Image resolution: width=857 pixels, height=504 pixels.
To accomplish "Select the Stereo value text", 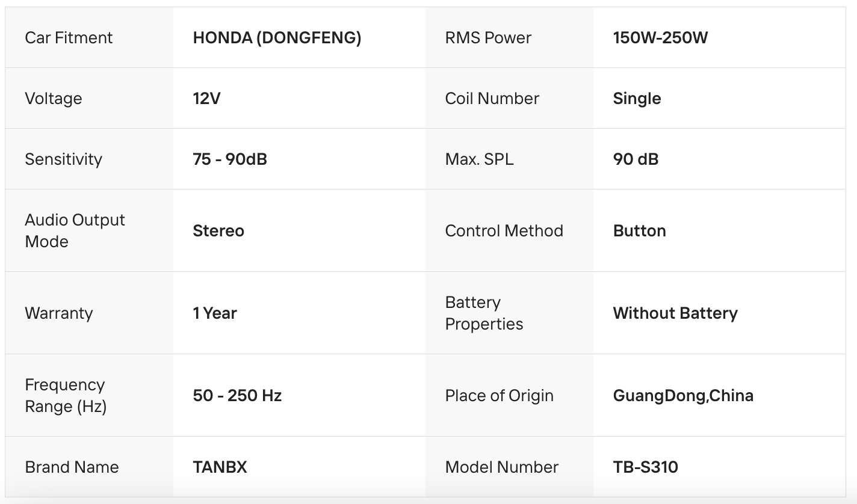I will (218, 231).
